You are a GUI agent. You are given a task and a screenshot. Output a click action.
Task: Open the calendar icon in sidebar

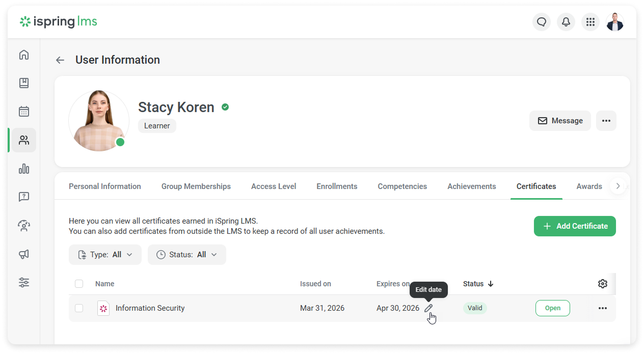[24, 112]
